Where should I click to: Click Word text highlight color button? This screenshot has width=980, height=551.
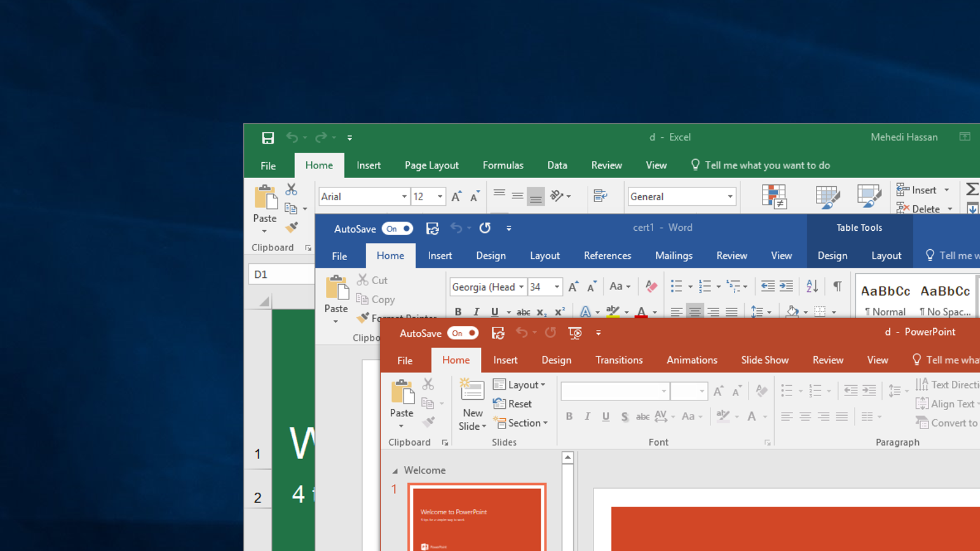612,312
